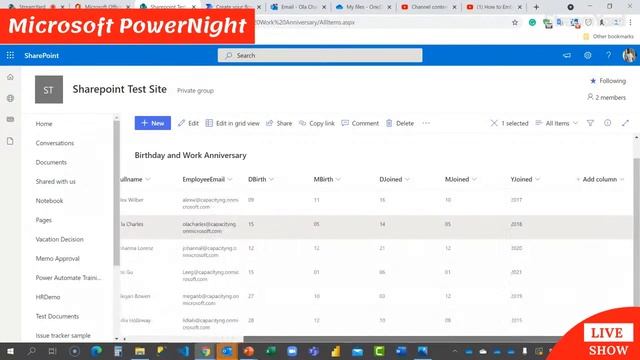Open PowerPoint from the taskbar
The height and width of the screenshot is (360, 640).
coord(249,351)
